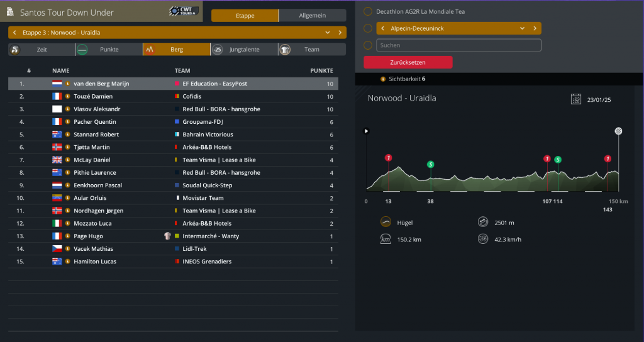Click the Suchen search field
The image size is (644, 342).
pos(458,45)
